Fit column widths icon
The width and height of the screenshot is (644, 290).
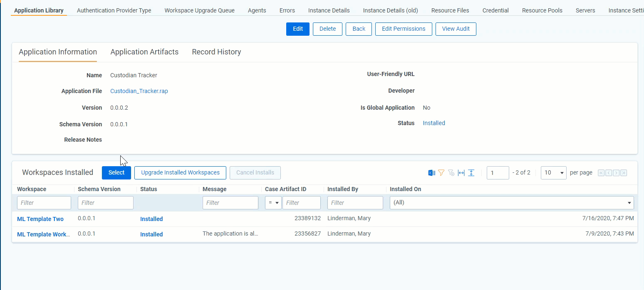point(461,173)
